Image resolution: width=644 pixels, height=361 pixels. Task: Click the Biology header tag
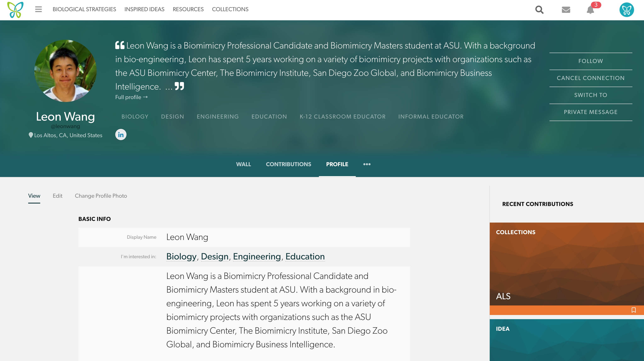(x=135, y=117)
